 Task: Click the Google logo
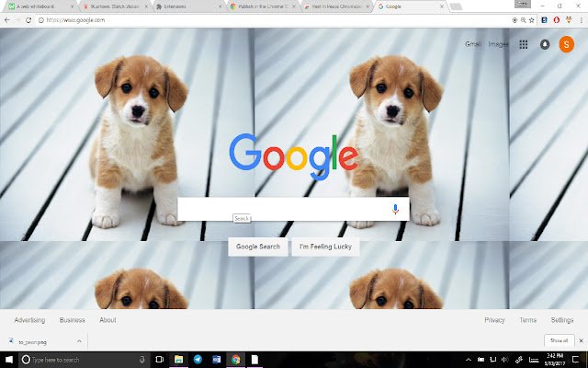[x=294, y=156]
